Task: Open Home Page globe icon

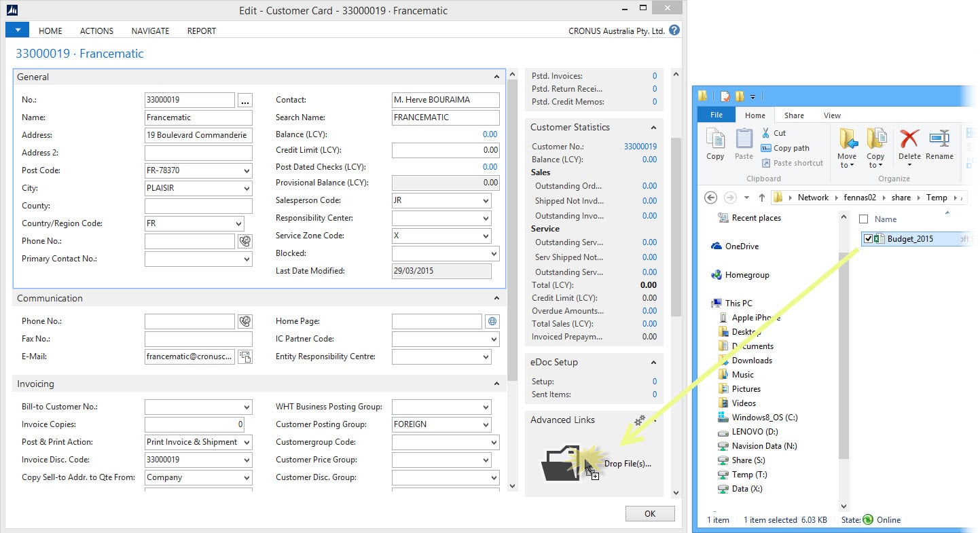Action: point(492,321)
